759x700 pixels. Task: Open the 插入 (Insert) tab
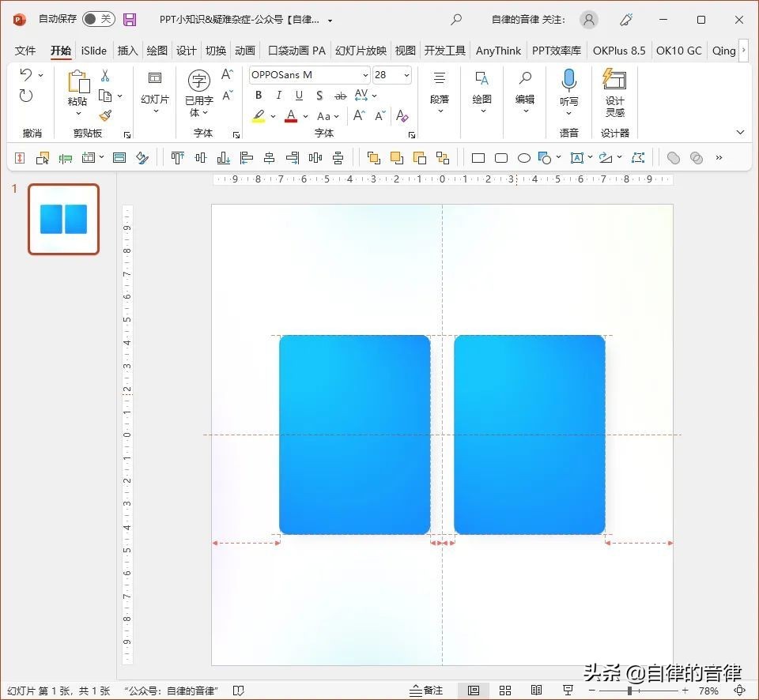coord(127,51)
